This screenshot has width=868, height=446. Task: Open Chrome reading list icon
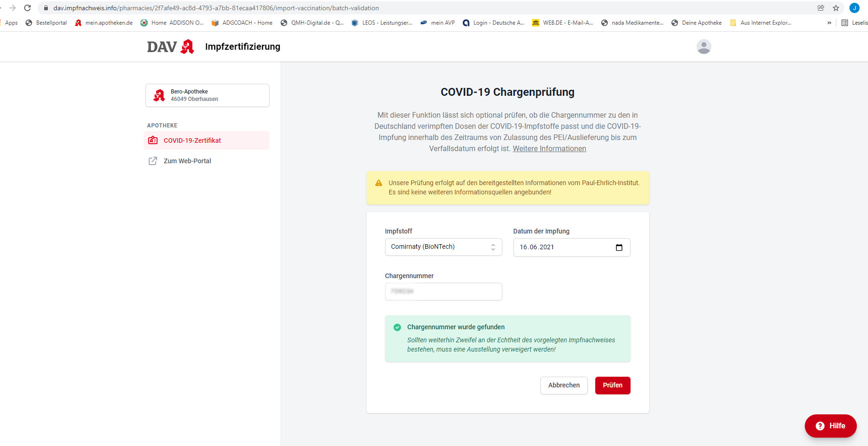[845, 23]
